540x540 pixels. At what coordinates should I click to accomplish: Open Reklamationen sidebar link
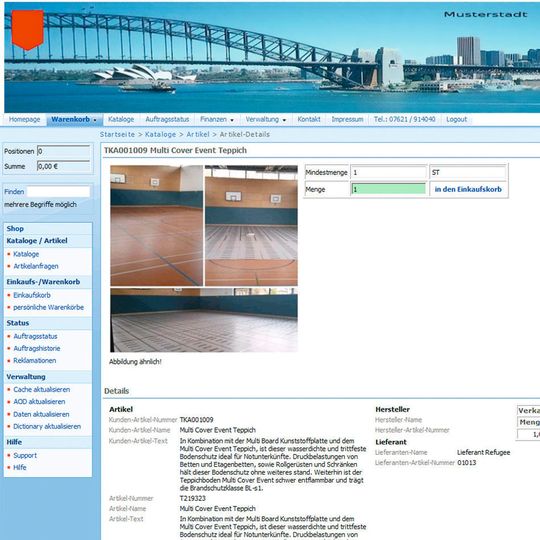(35, 361)
